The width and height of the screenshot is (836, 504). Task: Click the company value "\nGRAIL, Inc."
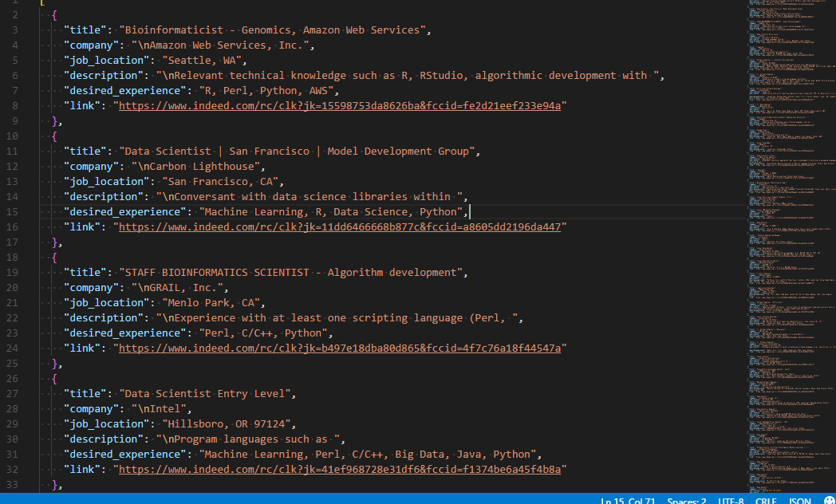point(177,288)
